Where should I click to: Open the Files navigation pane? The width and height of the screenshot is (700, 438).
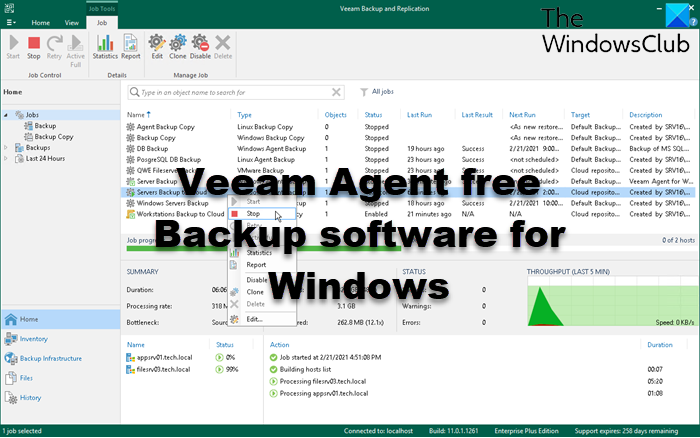pos(61,378)
